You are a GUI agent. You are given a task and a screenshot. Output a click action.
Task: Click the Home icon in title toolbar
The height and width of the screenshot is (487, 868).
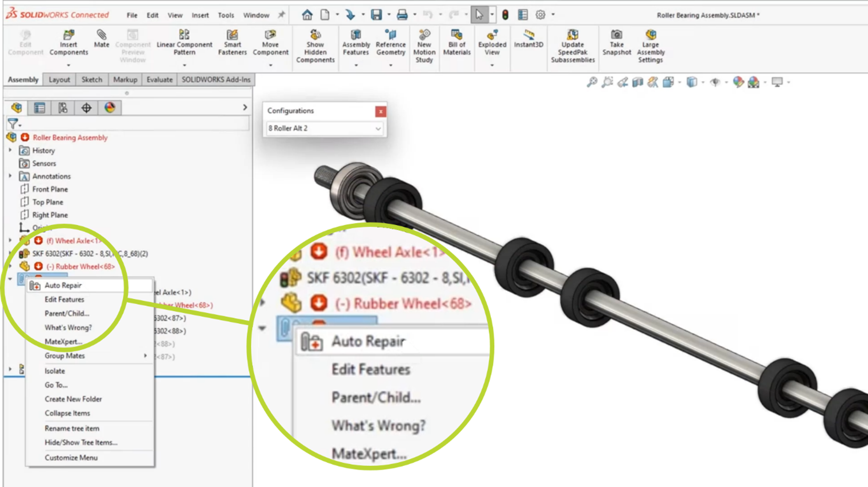[x=307, y=15]
